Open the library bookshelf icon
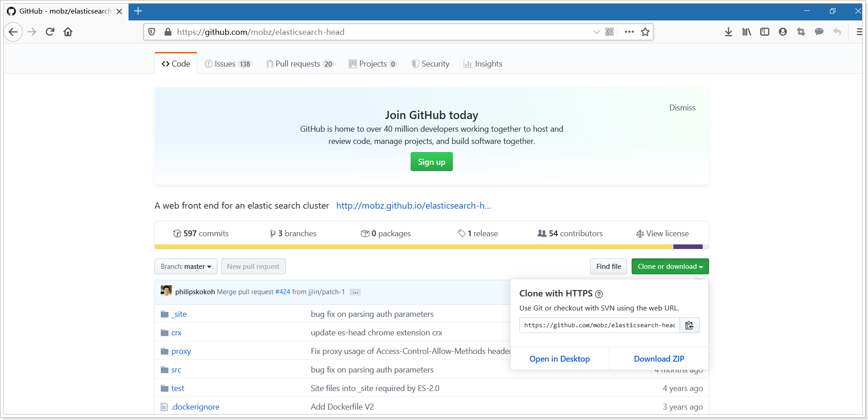868x420 pixels. [747, 32]
